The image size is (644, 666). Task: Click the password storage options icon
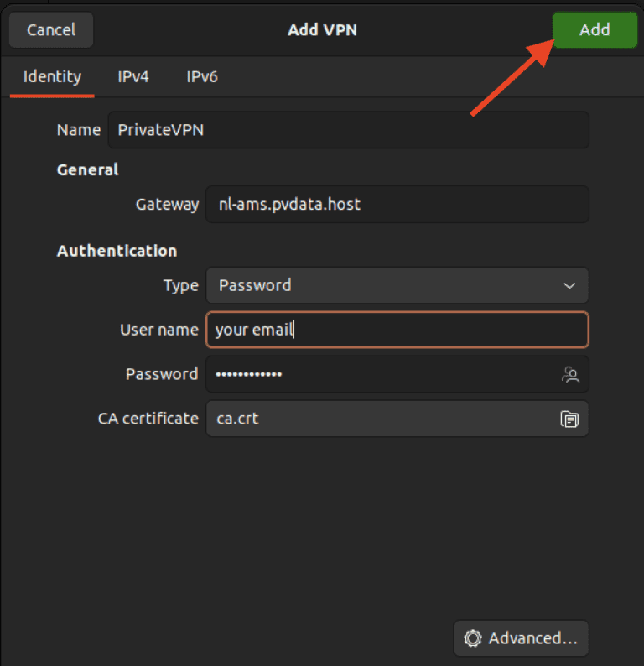pos(571,375)
